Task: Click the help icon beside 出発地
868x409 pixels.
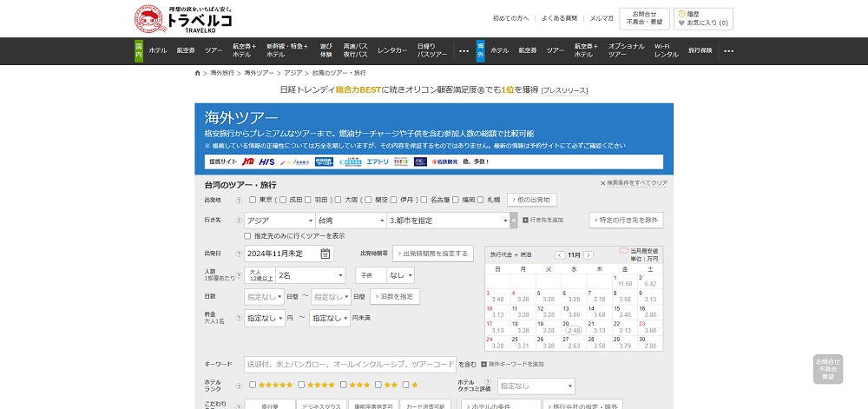Action: (239, 200)
